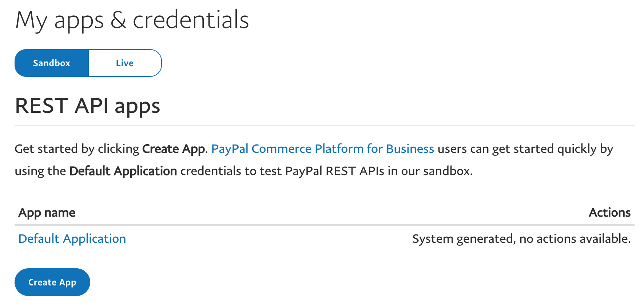The width and height of the screenshot is (644, 308).
Task: Click bold Default Application text in description
Action: (x=123, y=171)
